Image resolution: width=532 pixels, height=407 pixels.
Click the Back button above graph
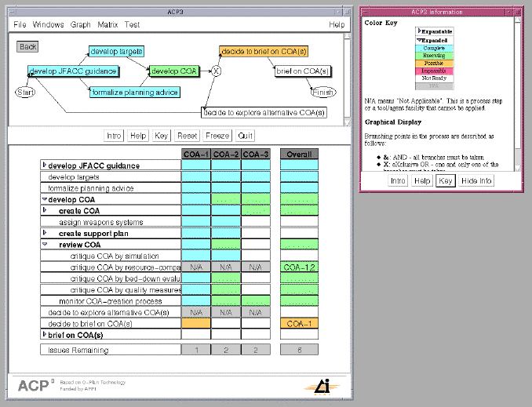point(28,46)
